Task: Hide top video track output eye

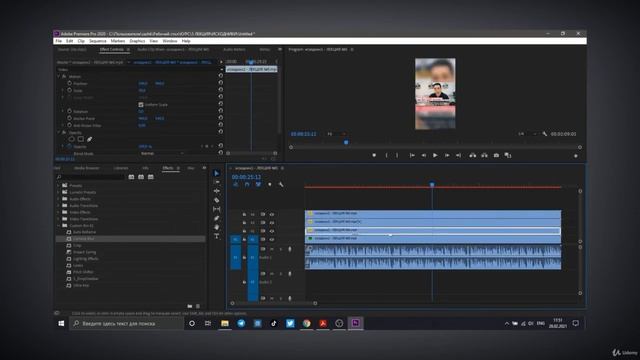Action: pos(272,214)
